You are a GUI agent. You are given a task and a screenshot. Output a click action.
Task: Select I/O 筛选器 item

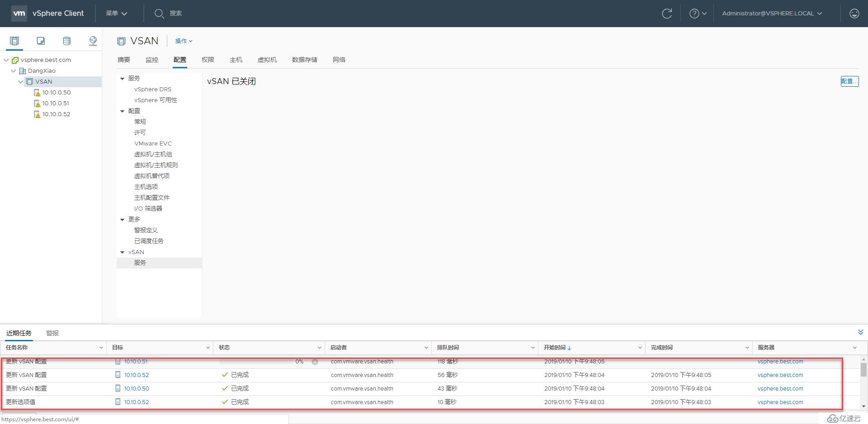(x=148, y=209)
